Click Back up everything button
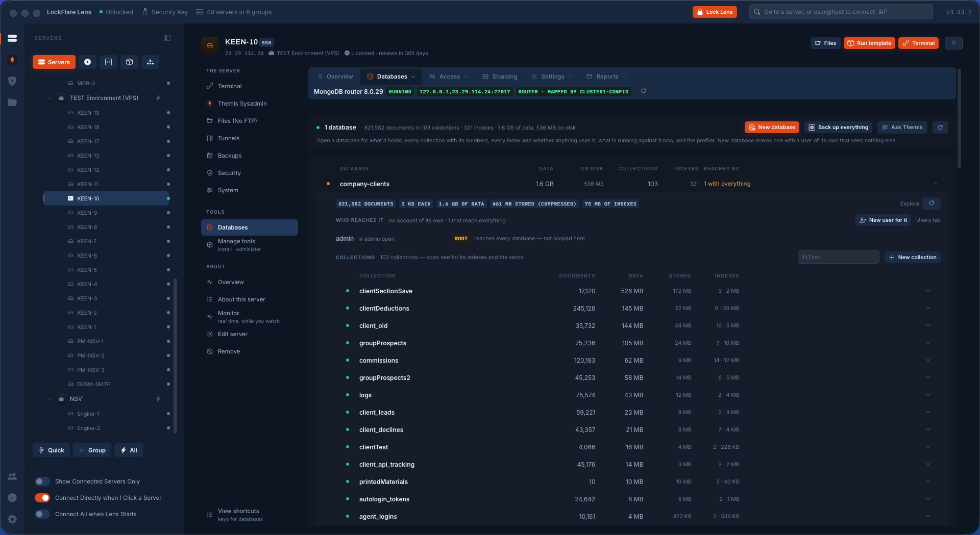 tap(839, 128)
